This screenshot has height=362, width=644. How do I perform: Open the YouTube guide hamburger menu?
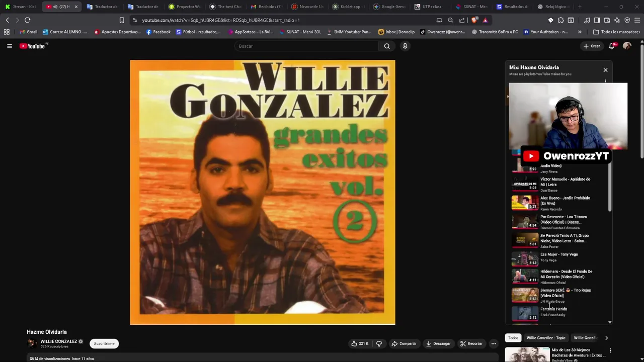[x=9, y=46]
